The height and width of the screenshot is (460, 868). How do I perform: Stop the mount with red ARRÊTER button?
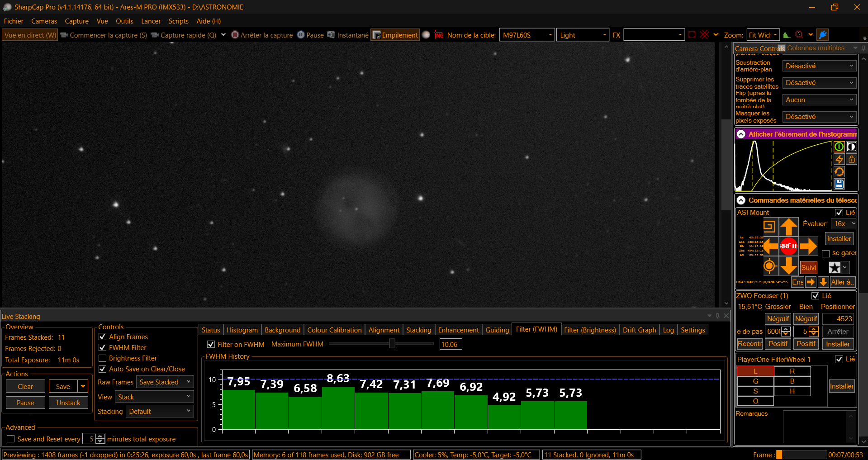point(788,246)
